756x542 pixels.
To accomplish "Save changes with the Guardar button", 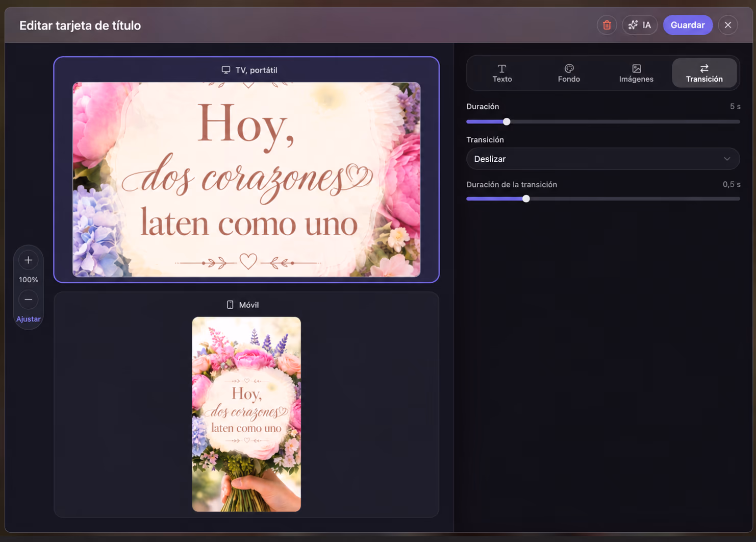I will click(x=688, y=25).
